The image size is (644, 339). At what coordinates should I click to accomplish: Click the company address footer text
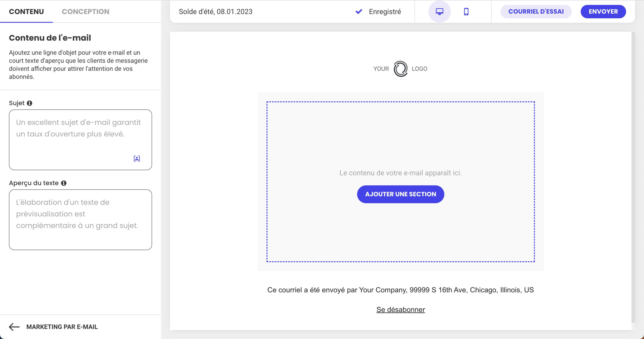coord(400,290)
